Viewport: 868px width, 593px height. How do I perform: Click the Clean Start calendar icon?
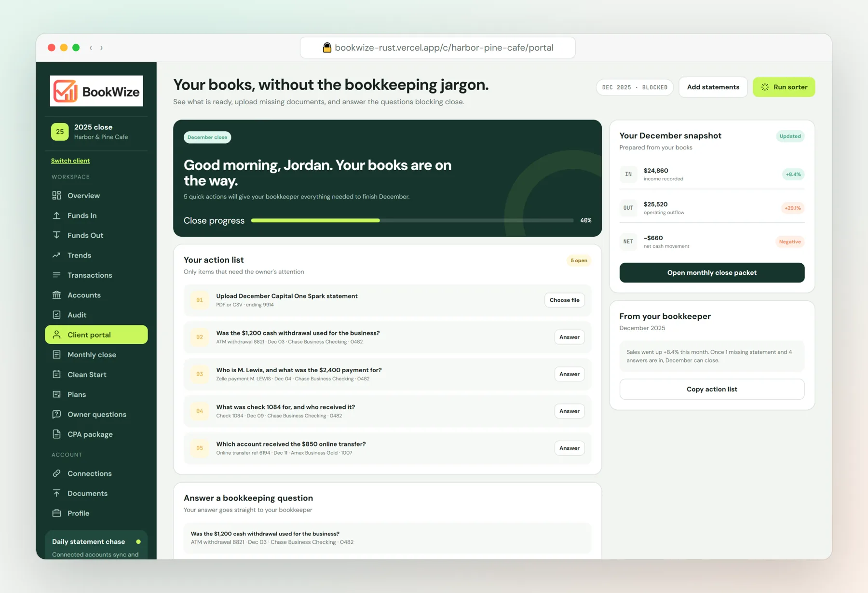point(56,374)
